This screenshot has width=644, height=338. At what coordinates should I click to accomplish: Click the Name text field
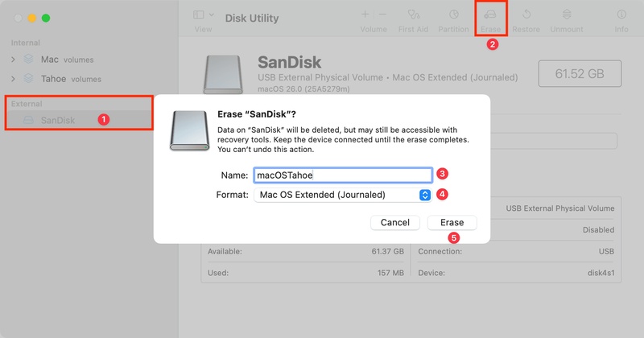[343, 175]
